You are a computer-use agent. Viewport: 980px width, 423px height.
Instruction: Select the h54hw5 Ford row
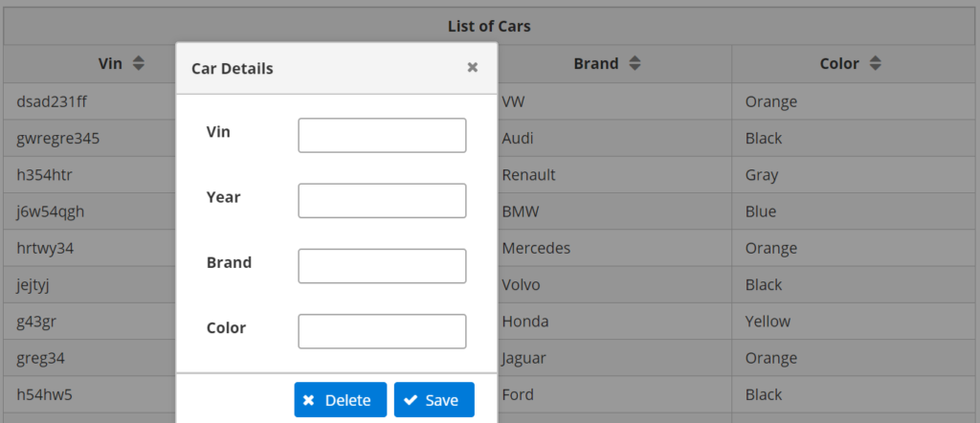(490, 395)
